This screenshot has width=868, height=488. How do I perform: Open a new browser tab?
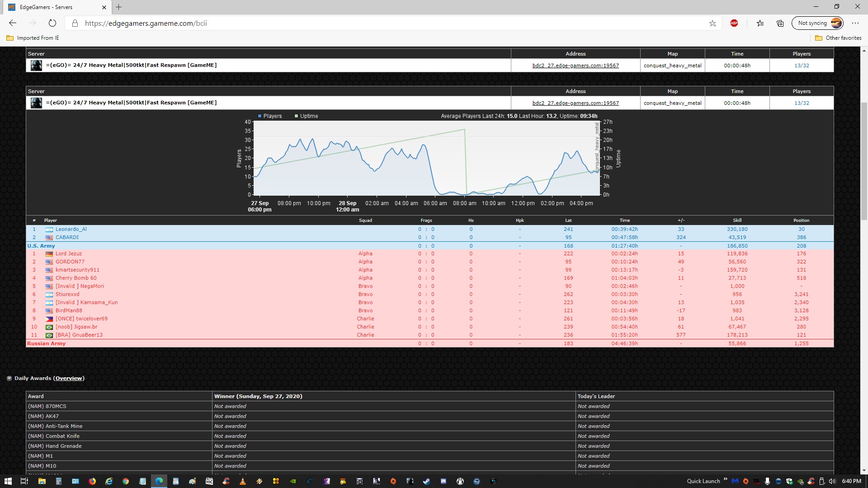click(118, 7)
